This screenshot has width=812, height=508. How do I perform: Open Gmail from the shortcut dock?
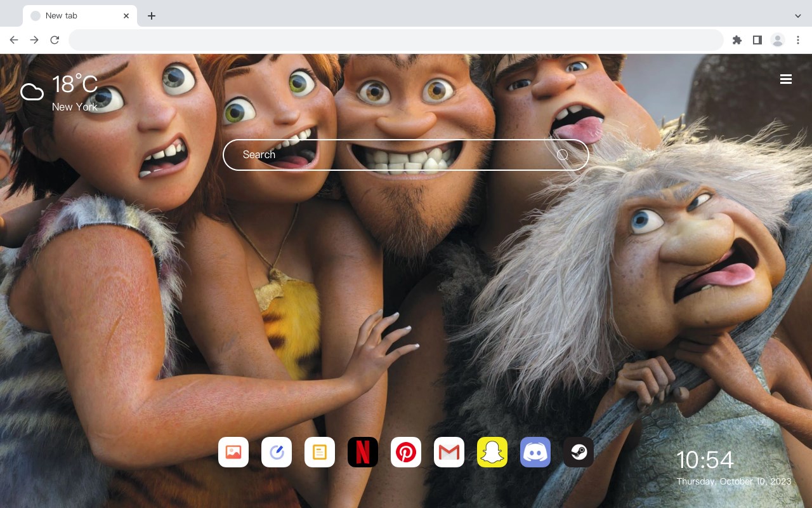[449, 452]
